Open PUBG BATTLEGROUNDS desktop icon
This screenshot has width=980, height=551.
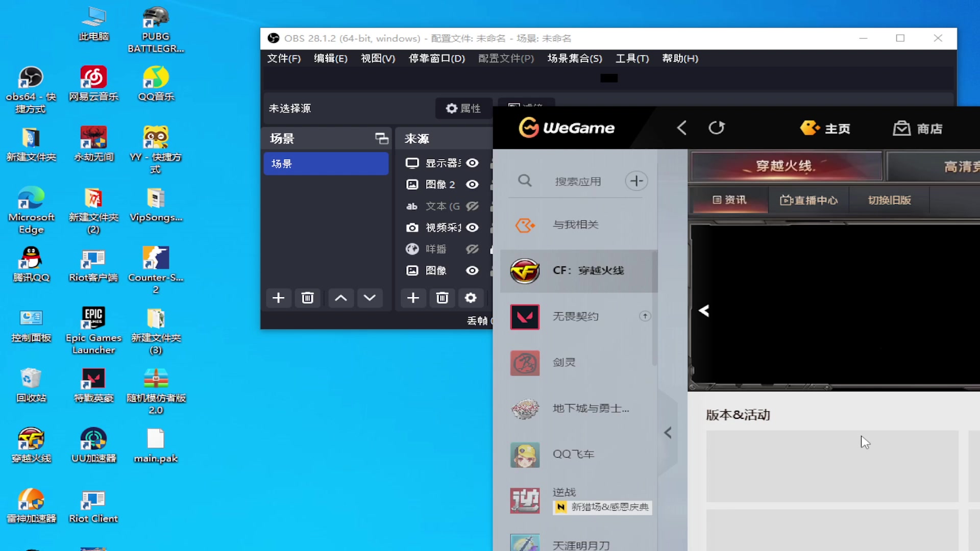tap(156, 30)
